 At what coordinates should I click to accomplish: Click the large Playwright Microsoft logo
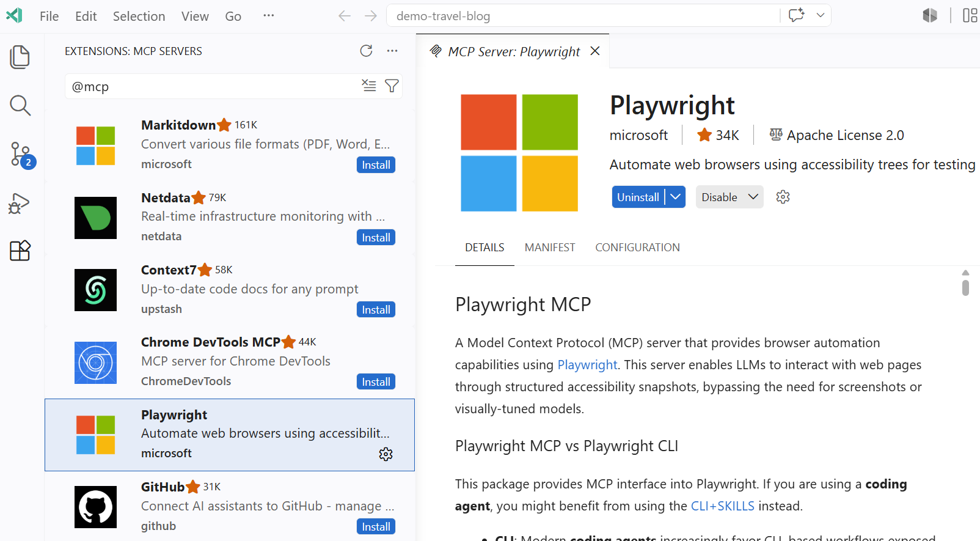(519, 153)
